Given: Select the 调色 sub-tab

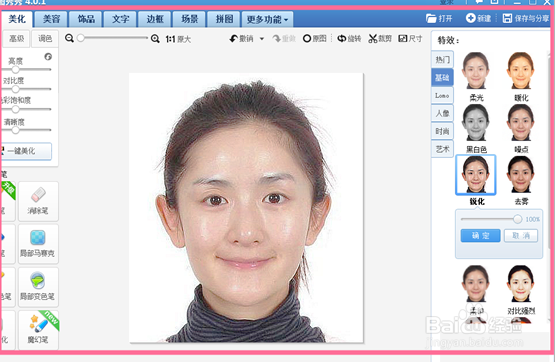Looking at the screenshot, I should click(45, 39).
